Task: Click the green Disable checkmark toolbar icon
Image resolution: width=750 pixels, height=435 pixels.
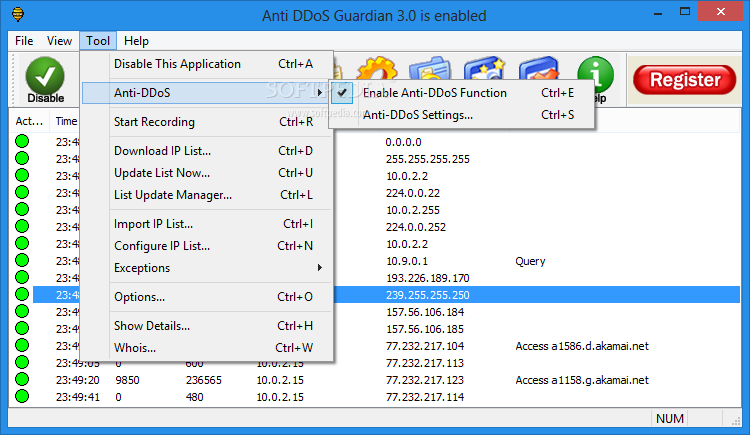Action: click(x=45, y=79)
